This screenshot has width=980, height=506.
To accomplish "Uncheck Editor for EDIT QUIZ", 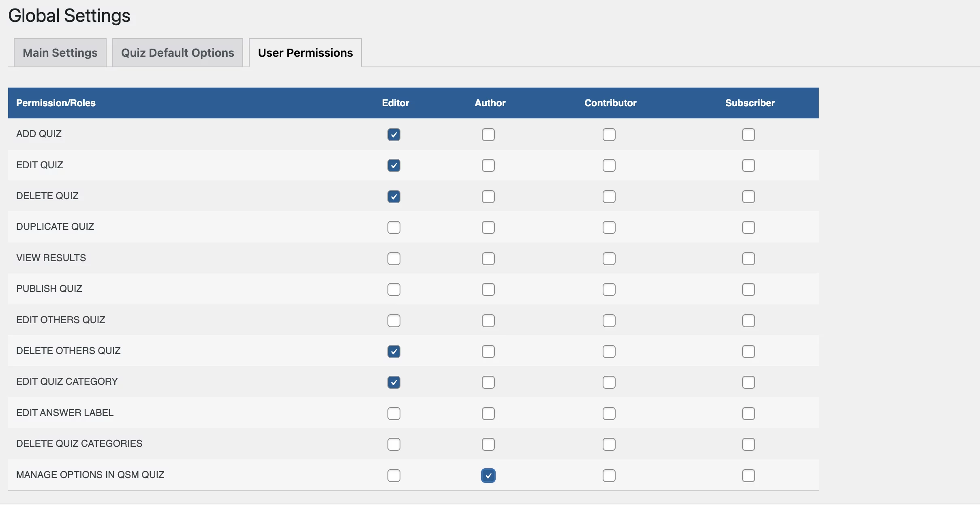I will point(394,165).
